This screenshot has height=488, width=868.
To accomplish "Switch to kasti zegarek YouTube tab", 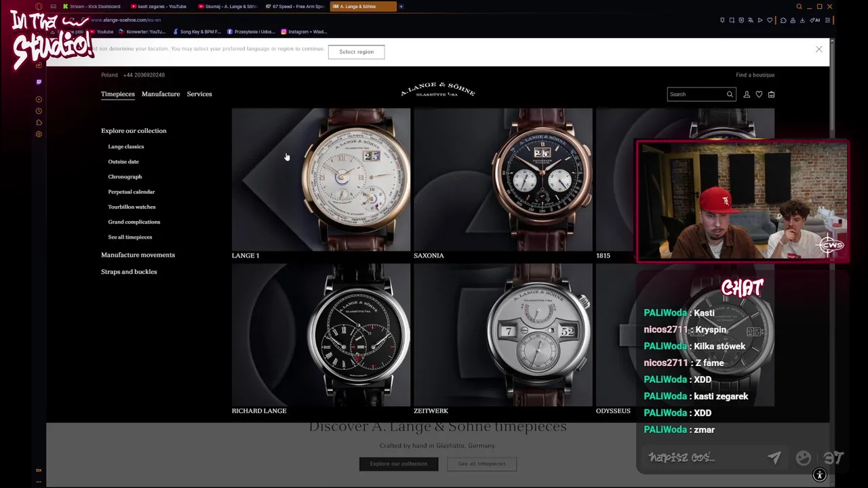I will tap(159, 7).
